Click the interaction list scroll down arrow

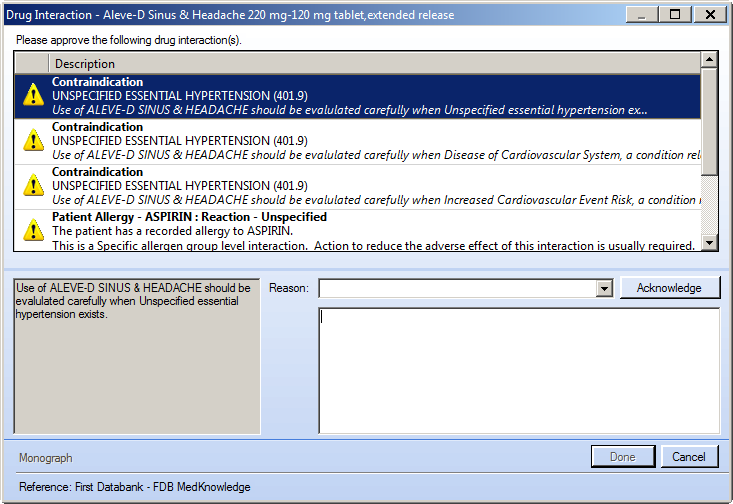pyautogui.click(x=709, y=242)
